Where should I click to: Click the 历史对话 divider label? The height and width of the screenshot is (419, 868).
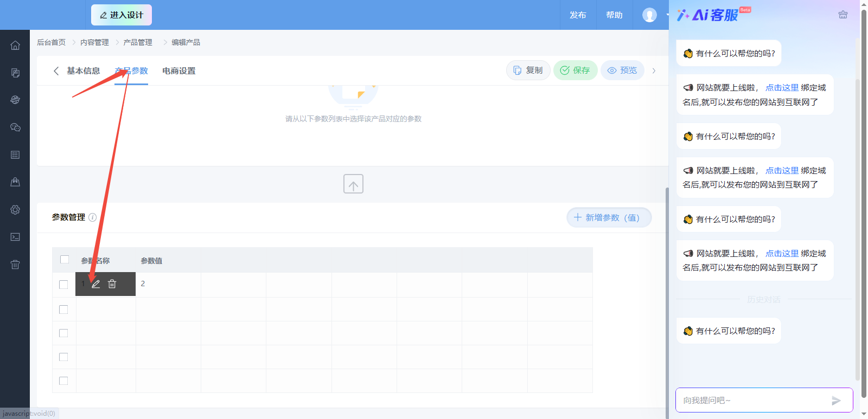pyautogui.click(x=763, y=300)
